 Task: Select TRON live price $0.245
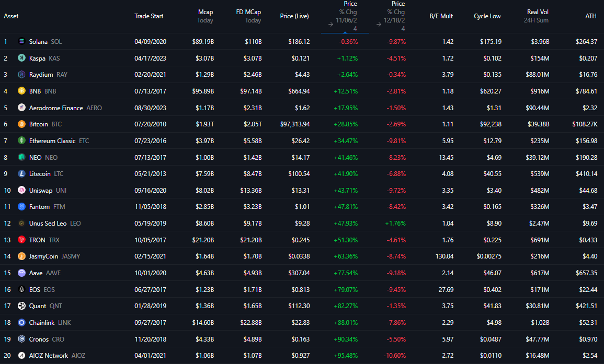(x=301, y=240)
